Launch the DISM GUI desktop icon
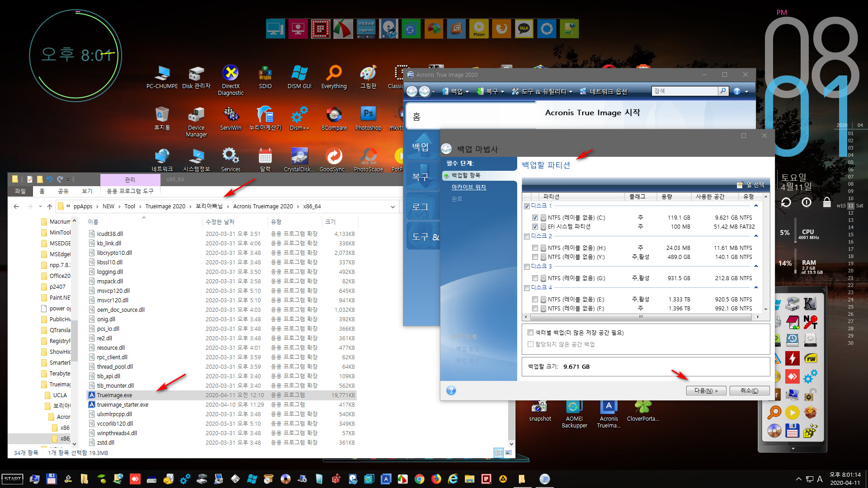The width and height of the screenshot is (868, 488). click(299, 77)
